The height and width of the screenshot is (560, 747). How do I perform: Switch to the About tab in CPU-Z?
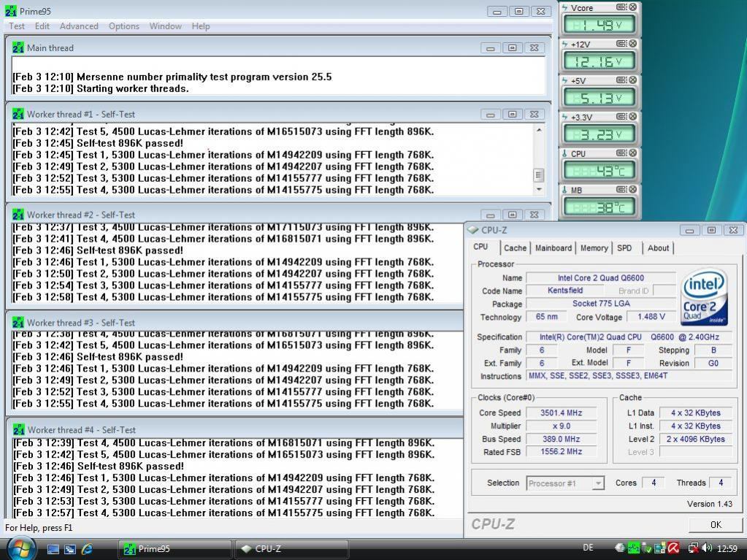pyautogui.click(x=658, y=248)
